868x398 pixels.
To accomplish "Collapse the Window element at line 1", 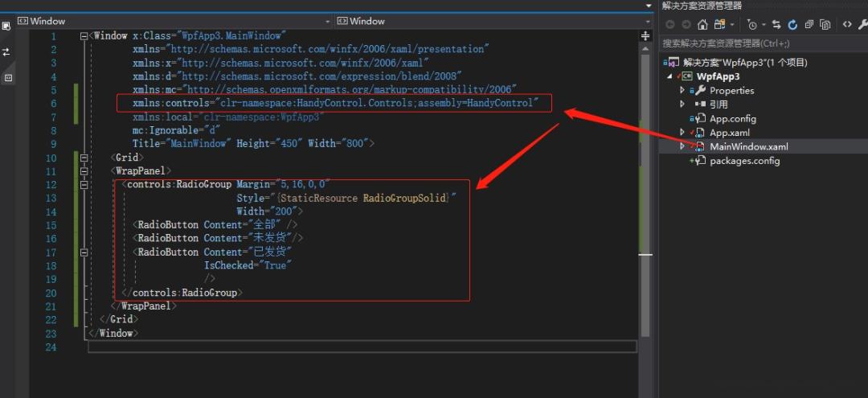I will 84,36.
